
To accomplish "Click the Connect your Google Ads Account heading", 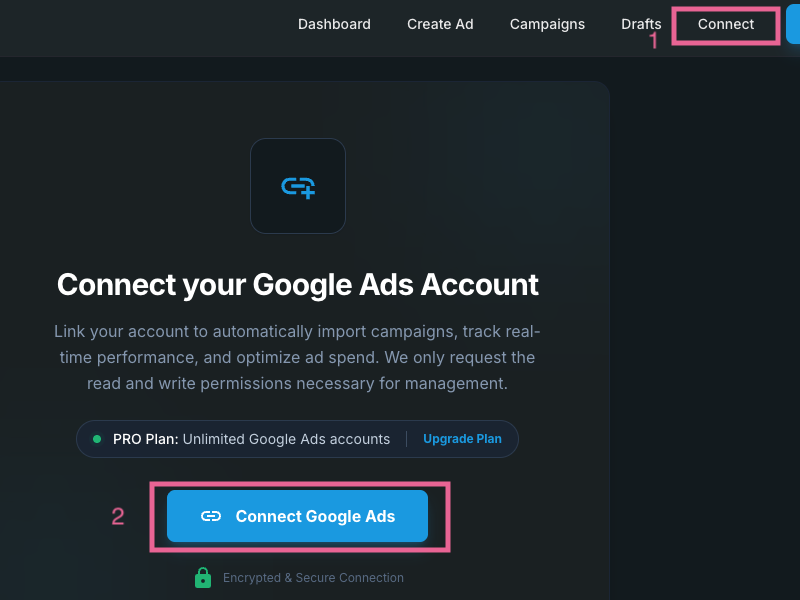I will [x=298, y=285].
